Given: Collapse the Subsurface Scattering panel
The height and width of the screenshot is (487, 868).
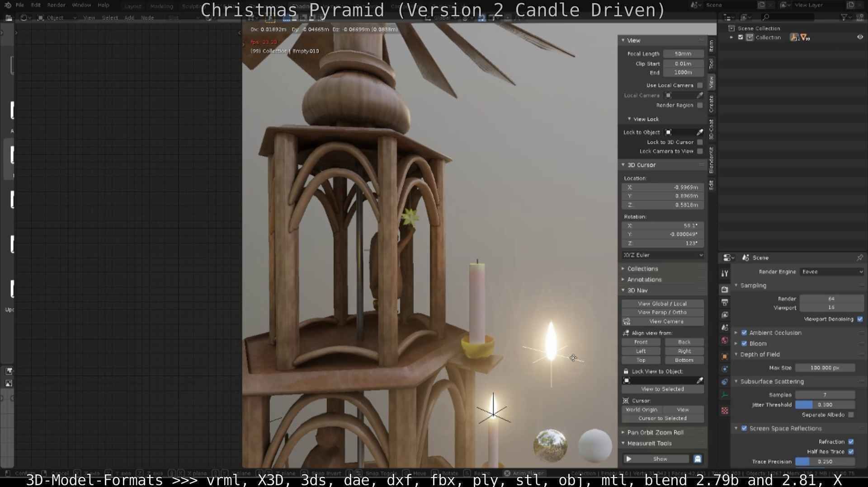Looking at the screenshot, I should [736, 382].
